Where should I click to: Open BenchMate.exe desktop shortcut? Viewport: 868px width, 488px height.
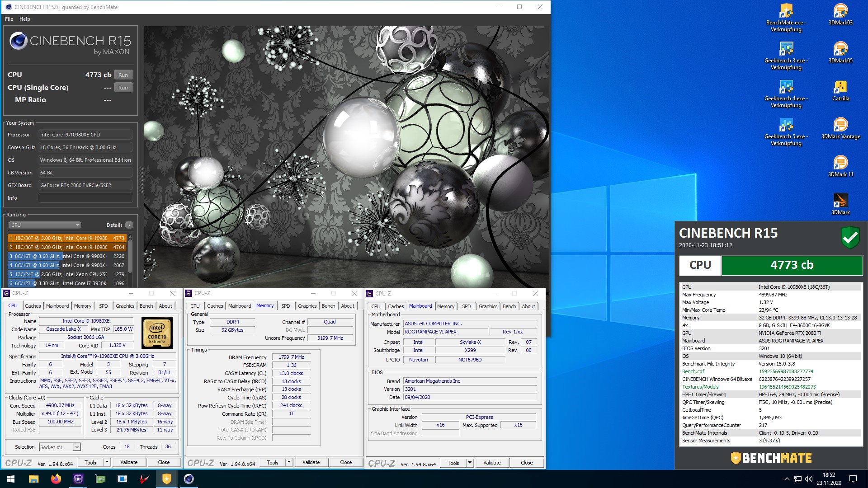click(x=786, y=18)
